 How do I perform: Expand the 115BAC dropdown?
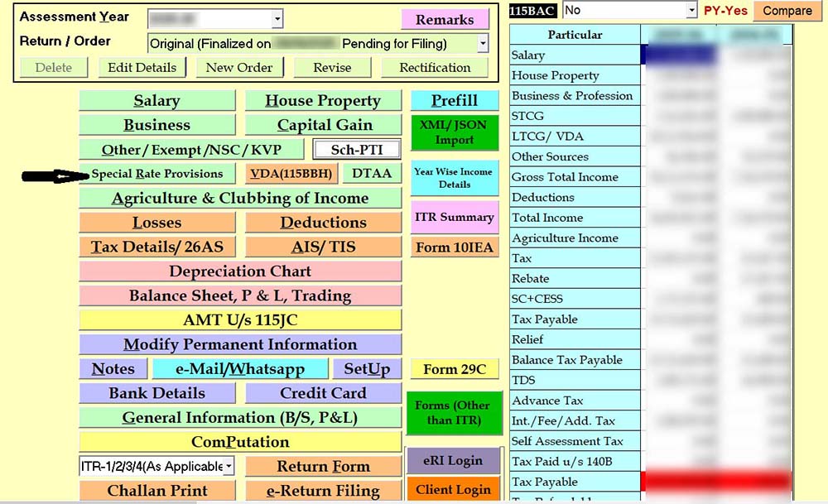[691, 10]
